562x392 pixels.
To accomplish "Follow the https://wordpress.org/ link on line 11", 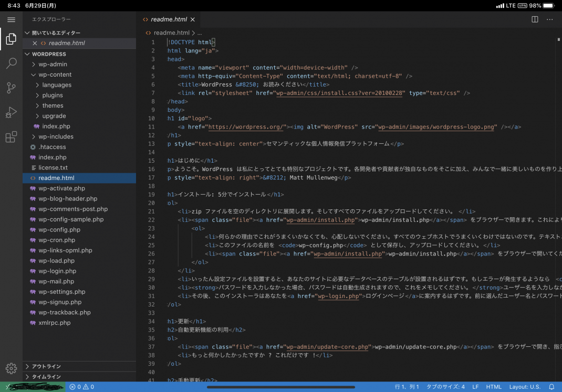I will coord(246,126).
